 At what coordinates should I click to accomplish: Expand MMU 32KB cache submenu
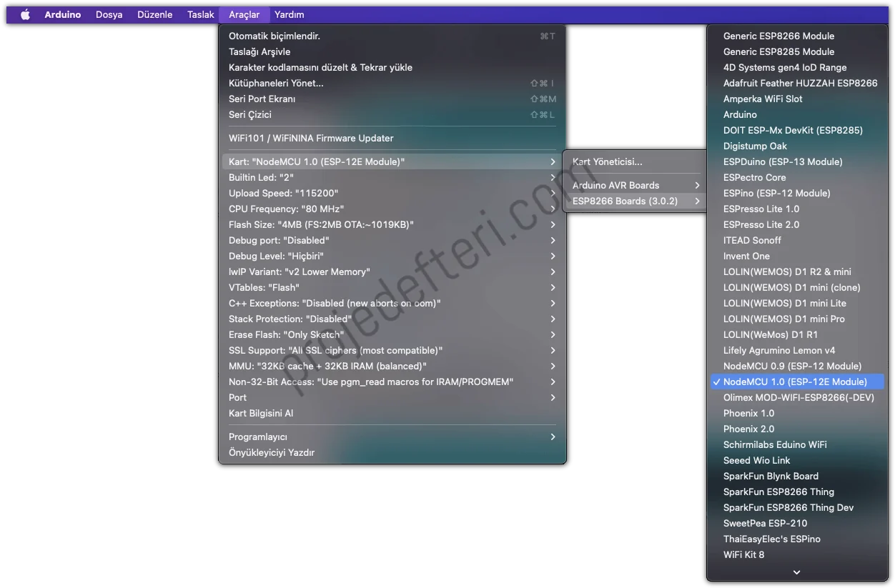pyautogui.click(x=392, y=366)
